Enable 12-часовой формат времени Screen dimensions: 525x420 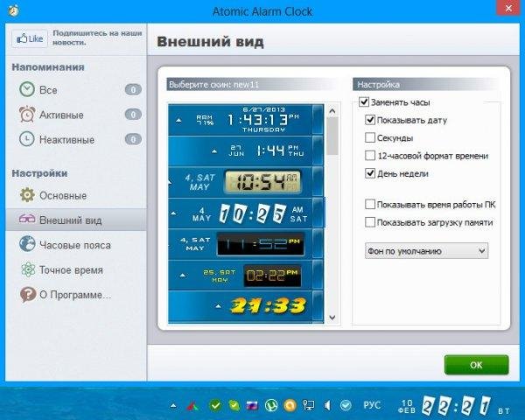pos(369,156)
